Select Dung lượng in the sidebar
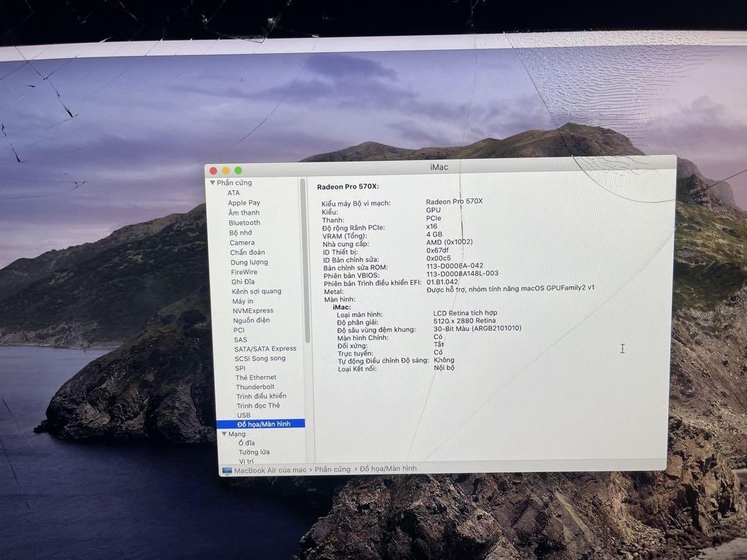The height and width of the screenshot is (560, 747). pyautogui.click(x=249, y=263)
